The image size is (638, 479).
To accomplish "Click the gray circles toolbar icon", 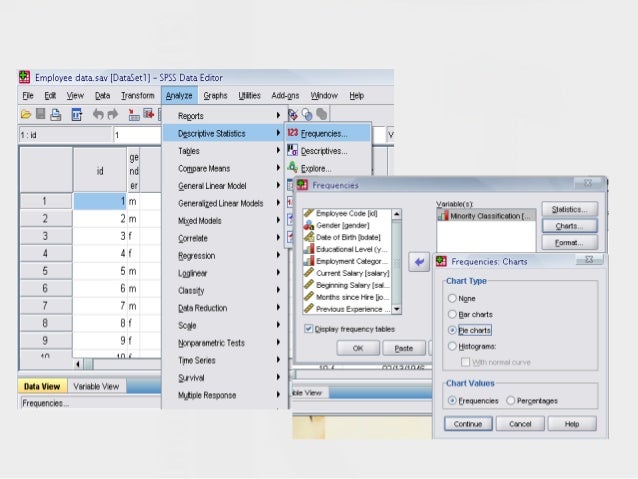I will pos(321,114).
